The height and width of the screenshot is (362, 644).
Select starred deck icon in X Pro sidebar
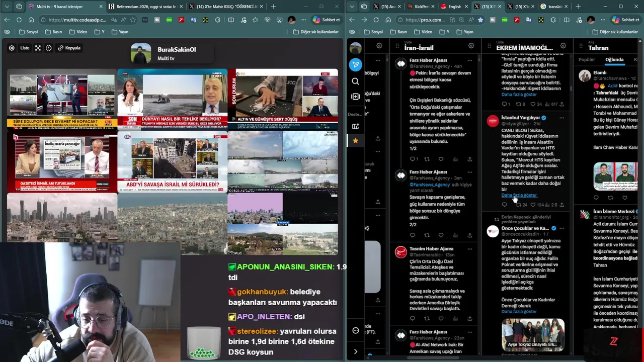[x=356, y=141]
